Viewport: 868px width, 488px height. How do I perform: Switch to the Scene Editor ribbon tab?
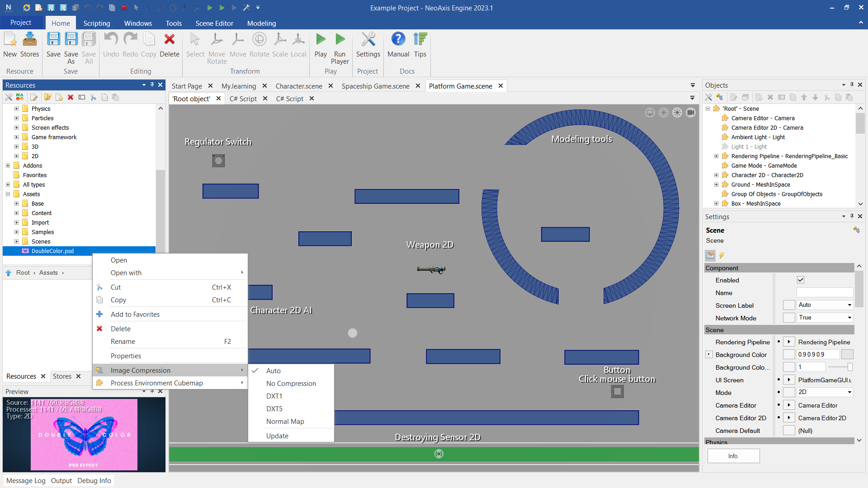click(214, 23)
